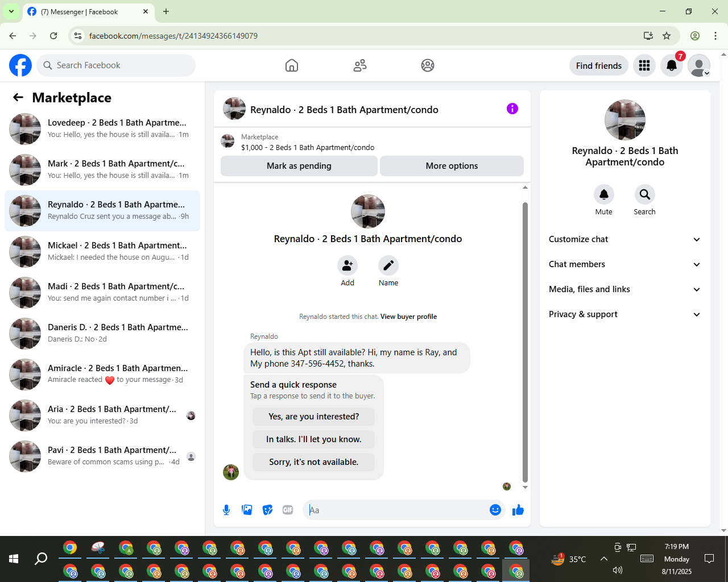Viewport: 728px width, 582px height.
Task: Open conversation information purple icon
Action: click(512, 109)
